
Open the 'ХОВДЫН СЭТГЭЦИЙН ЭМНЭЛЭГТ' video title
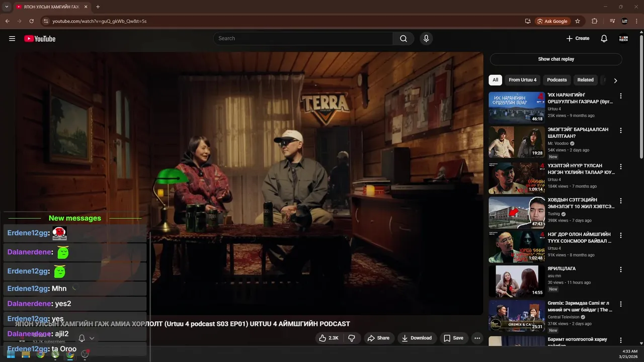(581, 203)
